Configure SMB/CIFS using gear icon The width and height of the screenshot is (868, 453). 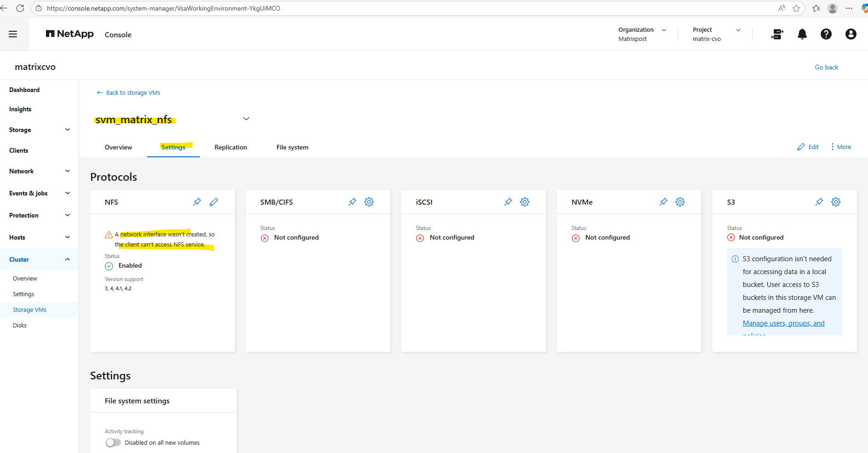369,202
